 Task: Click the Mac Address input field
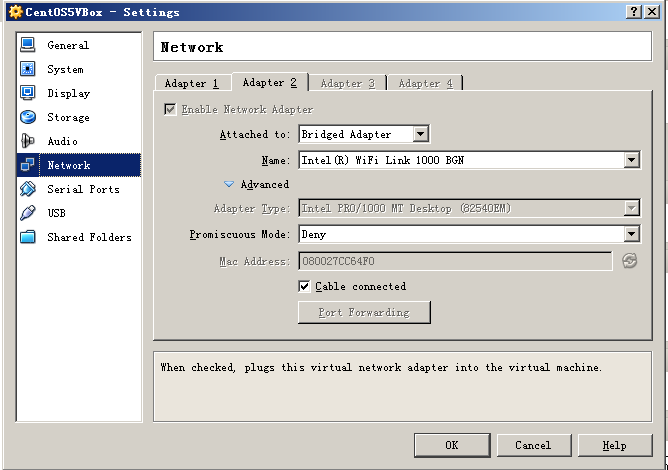click(x=455, y=261)
